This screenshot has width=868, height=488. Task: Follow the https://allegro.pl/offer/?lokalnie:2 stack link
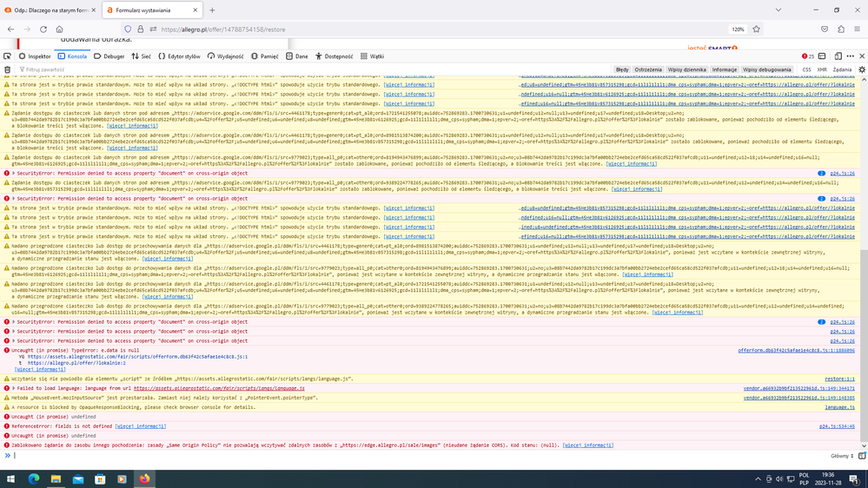point(76,363)
